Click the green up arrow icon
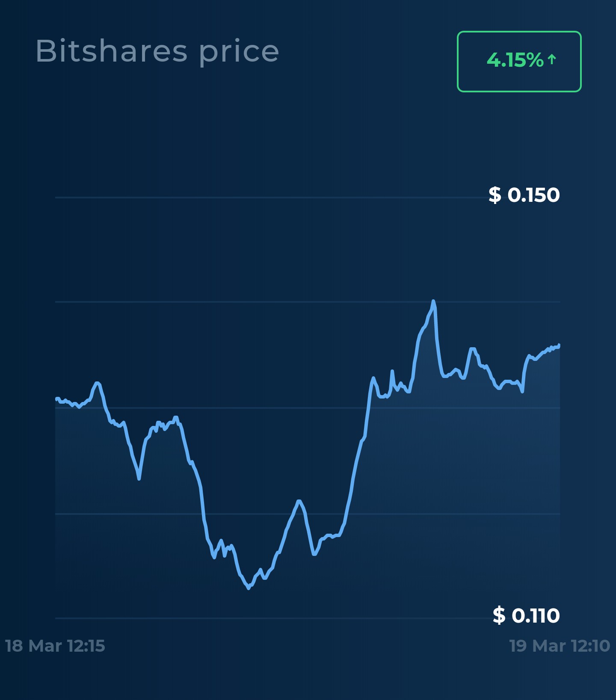Viewport: 616px width, 700px height. [552, 59]
